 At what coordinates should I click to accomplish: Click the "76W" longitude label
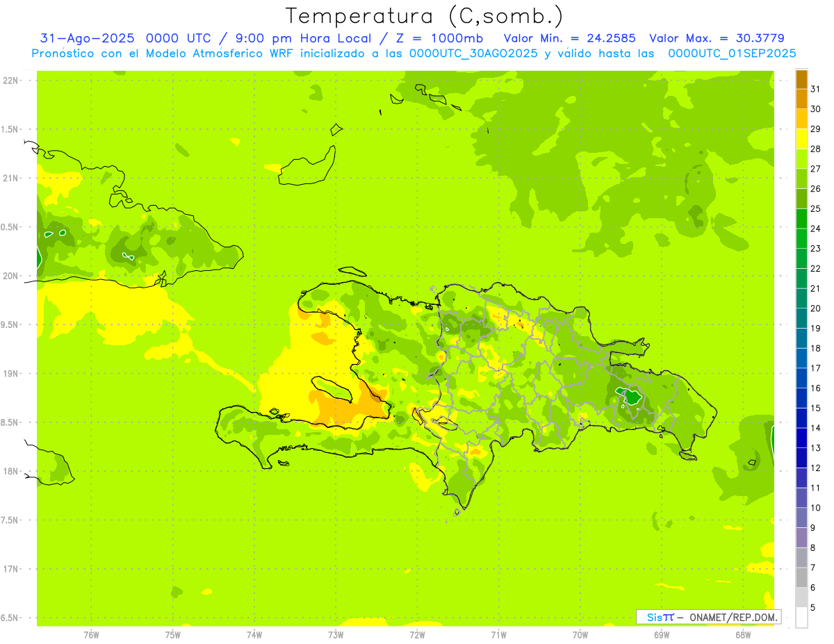(91, 635)
